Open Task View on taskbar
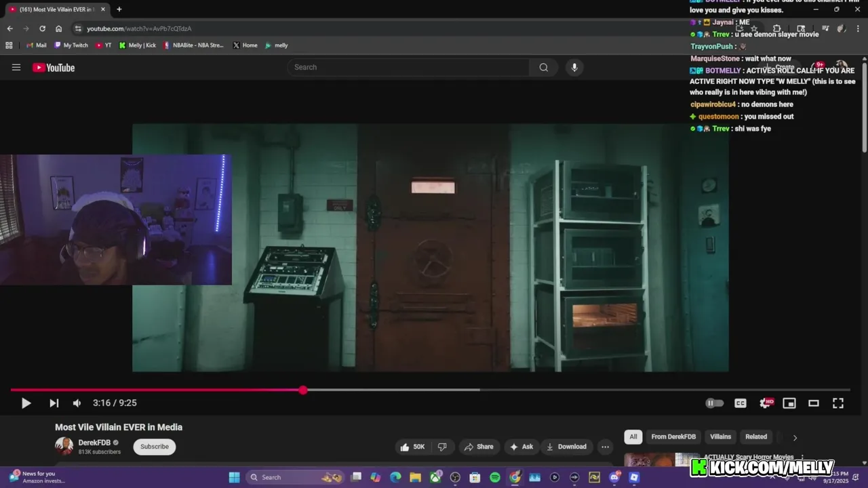Viewport: 868px width, 488px height. point(356,477)
